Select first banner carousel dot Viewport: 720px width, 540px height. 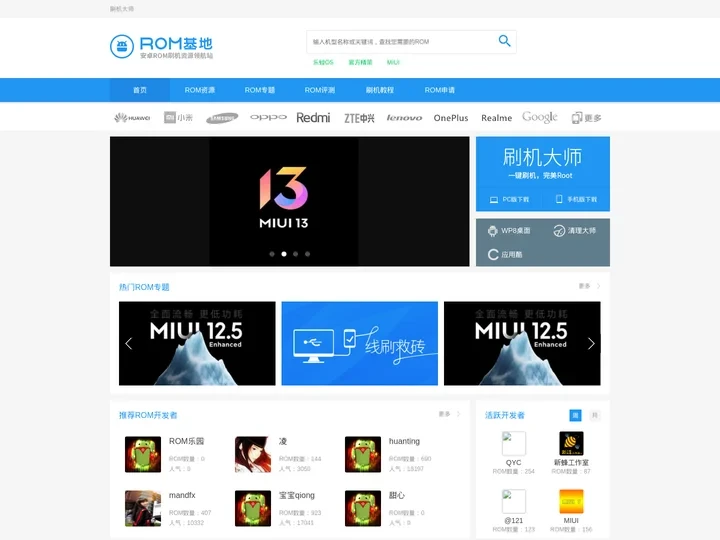(272, 254)
